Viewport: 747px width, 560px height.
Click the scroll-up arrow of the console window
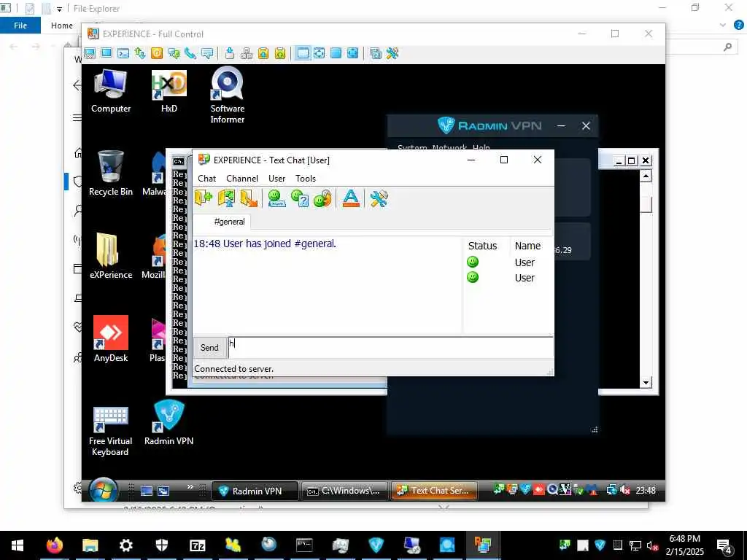(x=646, y=176)
